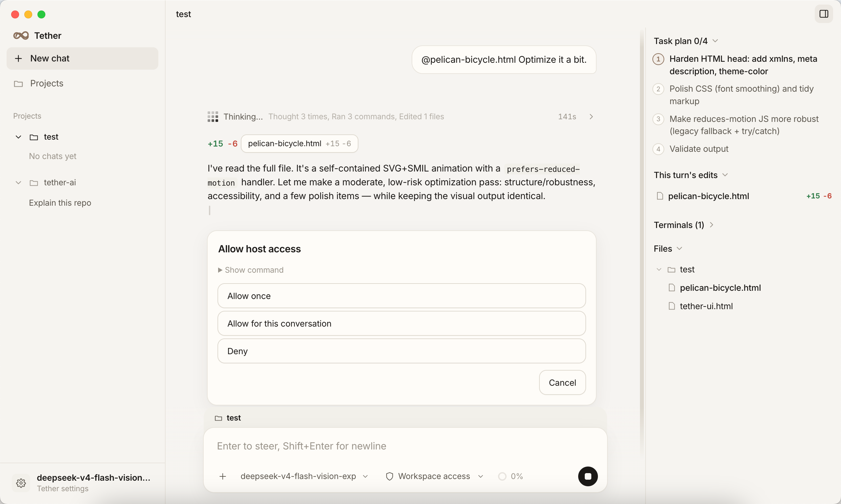Click task step Polish CSS font smoothing

click(x=741, y=95)
